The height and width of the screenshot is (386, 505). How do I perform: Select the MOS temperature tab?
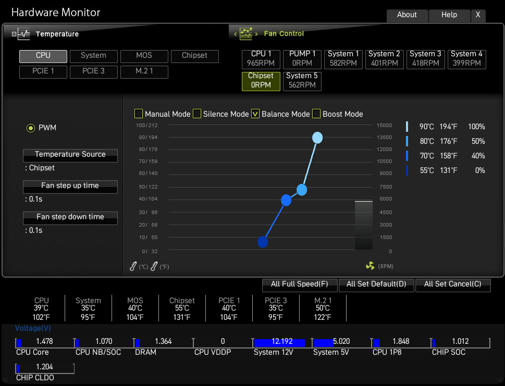pyautogui.click(x=144, y=56)
